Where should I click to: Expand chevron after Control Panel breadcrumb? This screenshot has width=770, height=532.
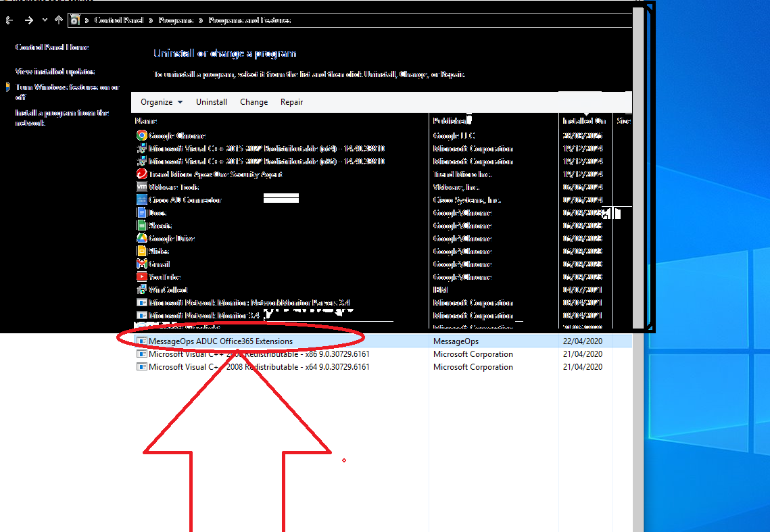click(x=151, y=20)
